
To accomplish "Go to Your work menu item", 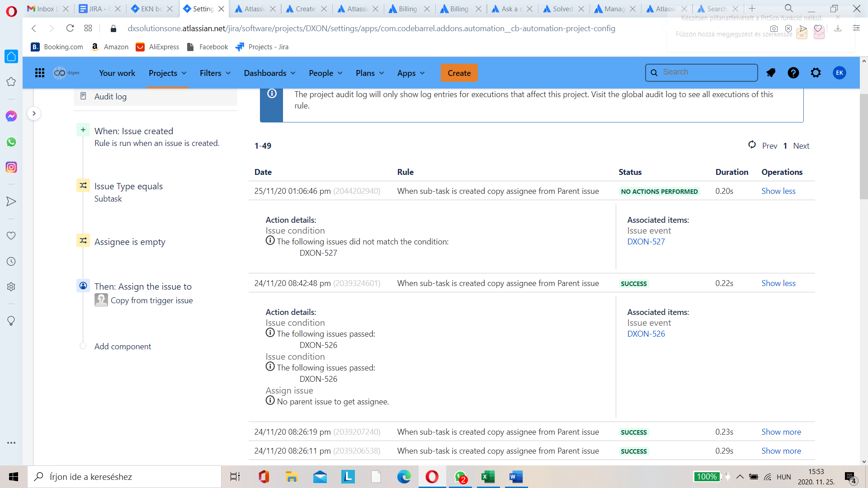I will click(x=117, y=73).
